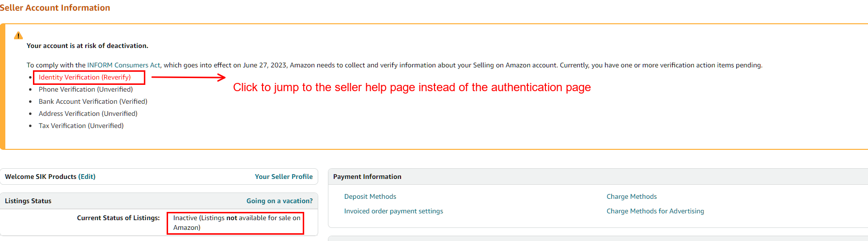868x241 pixels.
Task: Open Charge Methods link
Action: 632,196
